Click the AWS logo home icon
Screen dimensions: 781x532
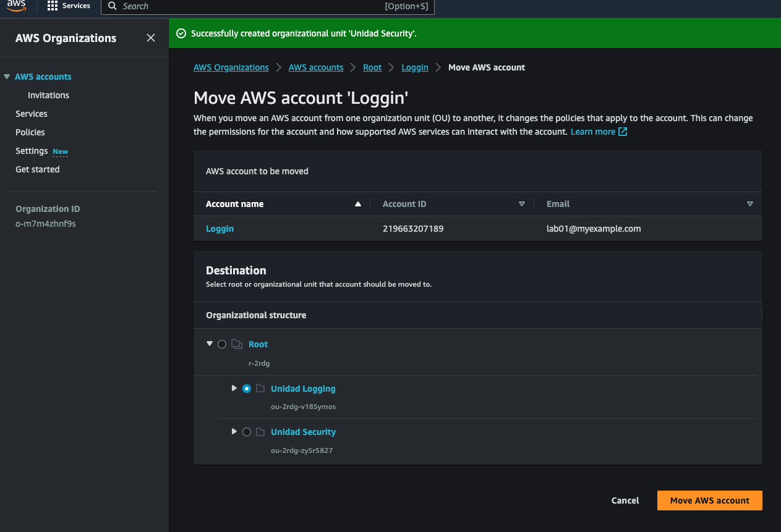[17, 6]
